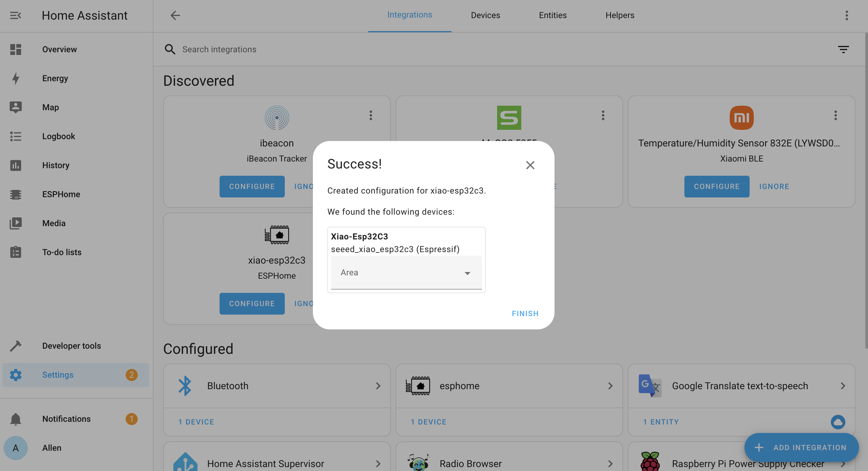The width and height of the screenshot is (868, 471).
Task: Close the Success dialog
Action: 530,165
